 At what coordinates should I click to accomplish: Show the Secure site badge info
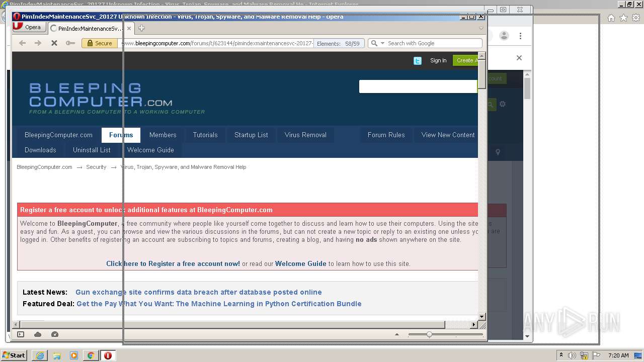[100, 43]
